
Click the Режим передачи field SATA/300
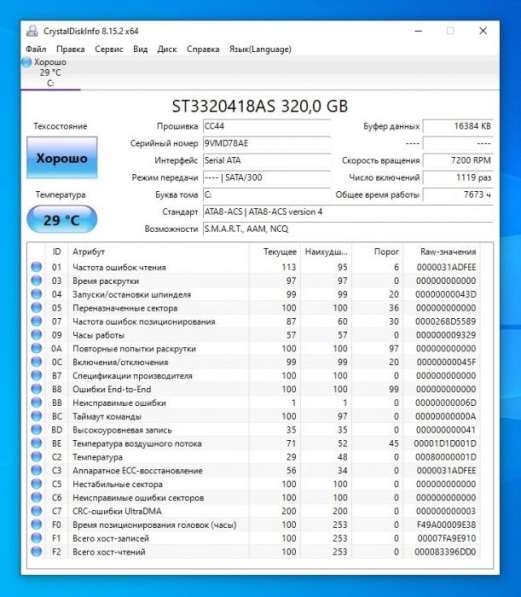[267, 177]
